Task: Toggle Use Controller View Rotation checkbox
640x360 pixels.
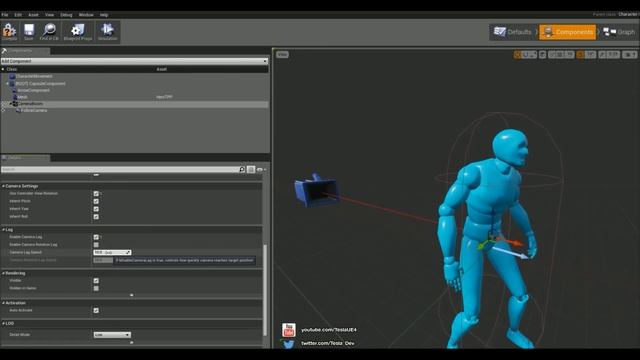Action: (96, 193)
